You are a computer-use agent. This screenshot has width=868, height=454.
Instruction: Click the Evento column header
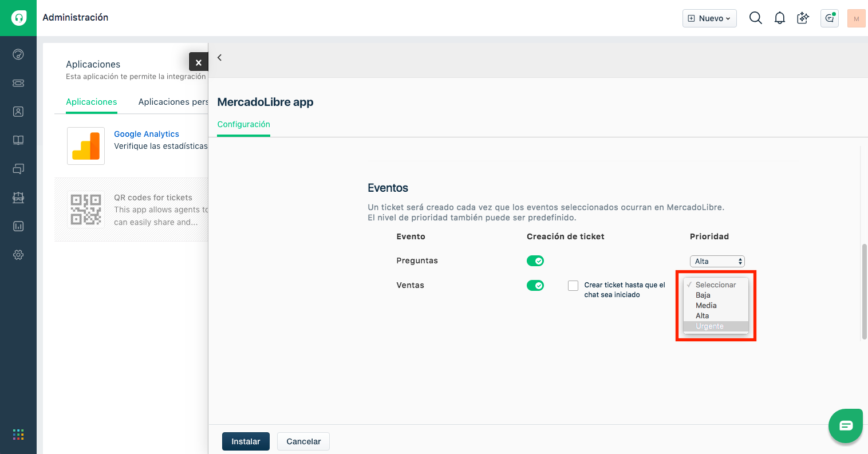[411, 236]
